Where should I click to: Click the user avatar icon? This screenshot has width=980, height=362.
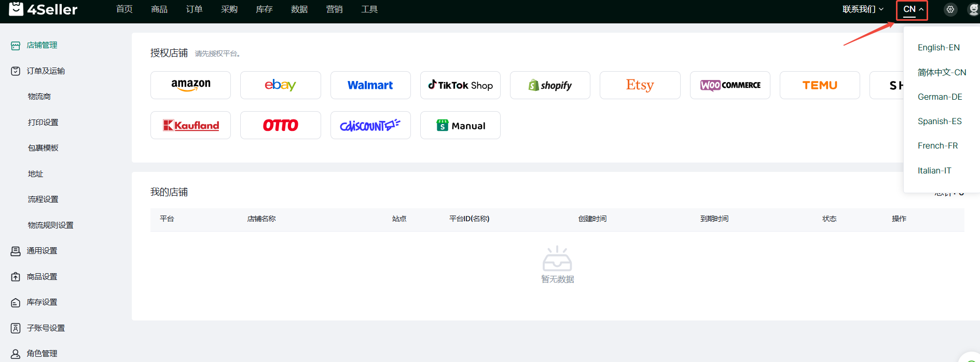pos(973,9)
